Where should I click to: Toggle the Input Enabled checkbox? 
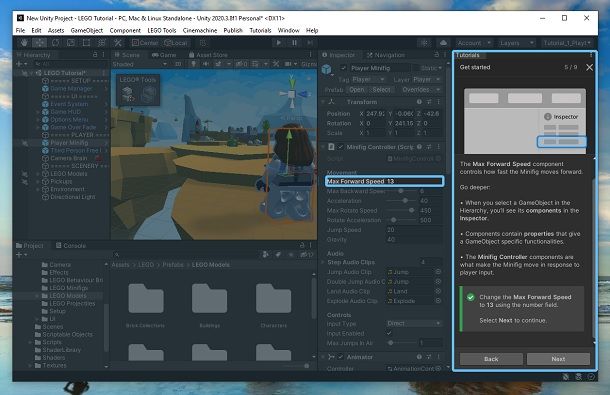coord(389,333)
